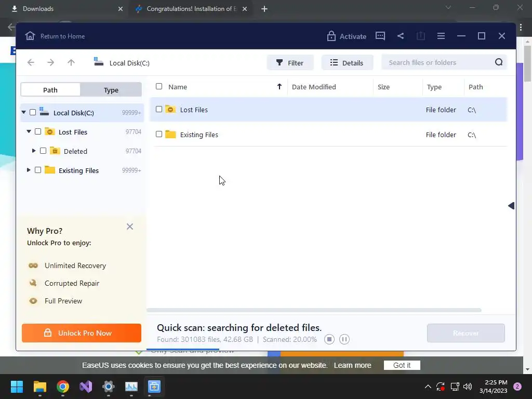Image resolution: width=532 pixels, height=399 pixels.
Task: Toggle the Name column sort arrow
Action: point(279,87)
